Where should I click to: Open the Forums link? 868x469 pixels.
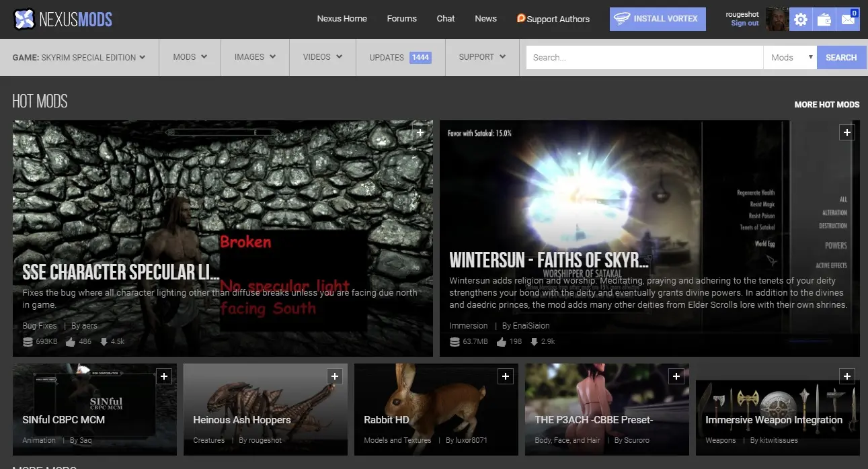[x=402, y=19]
